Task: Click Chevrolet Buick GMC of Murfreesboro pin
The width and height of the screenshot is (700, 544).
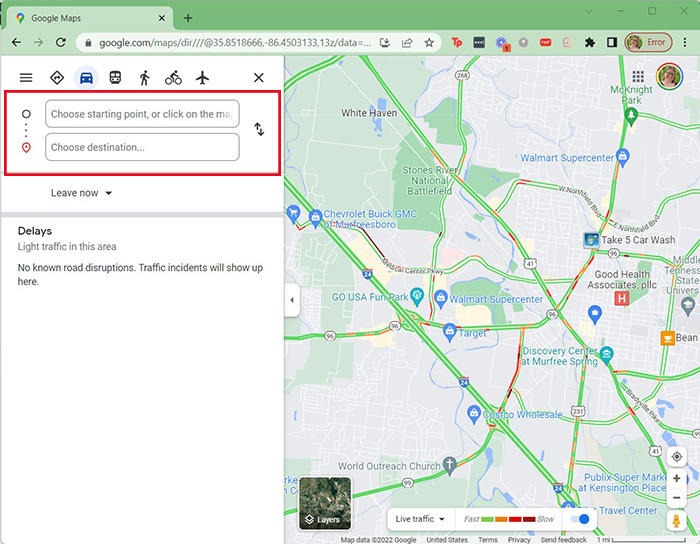Action: [x=316, y=217]
